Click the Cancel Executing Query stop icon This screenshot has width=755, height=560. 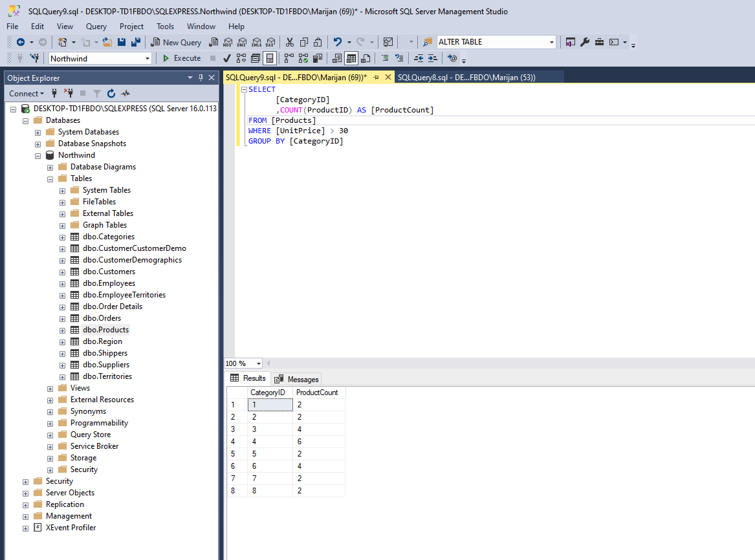[x=213, y=58]
